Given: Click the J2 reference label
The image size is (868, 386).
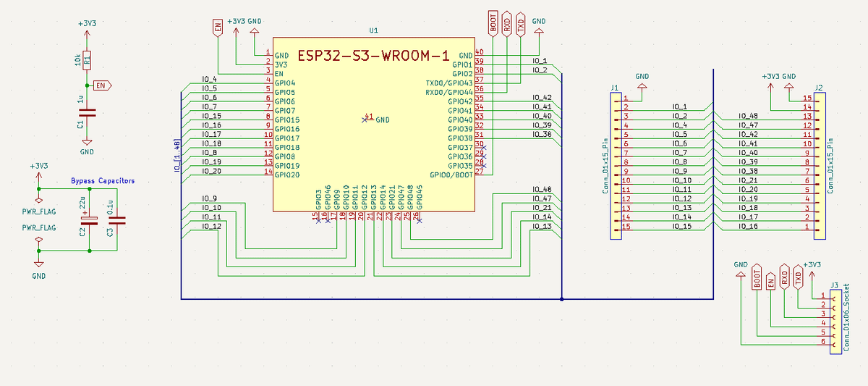Looking at the screenshot, I should (x=819, y=88).
